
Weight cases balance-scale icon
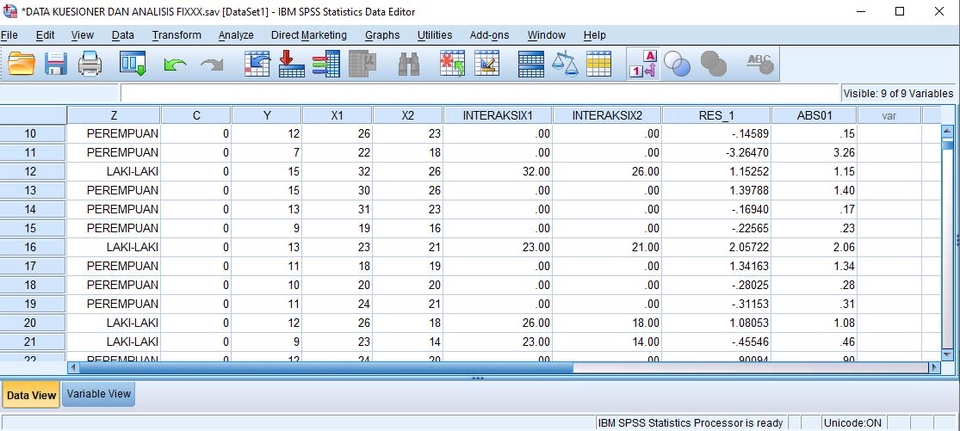pyautogui.click(x=564, y=64)
